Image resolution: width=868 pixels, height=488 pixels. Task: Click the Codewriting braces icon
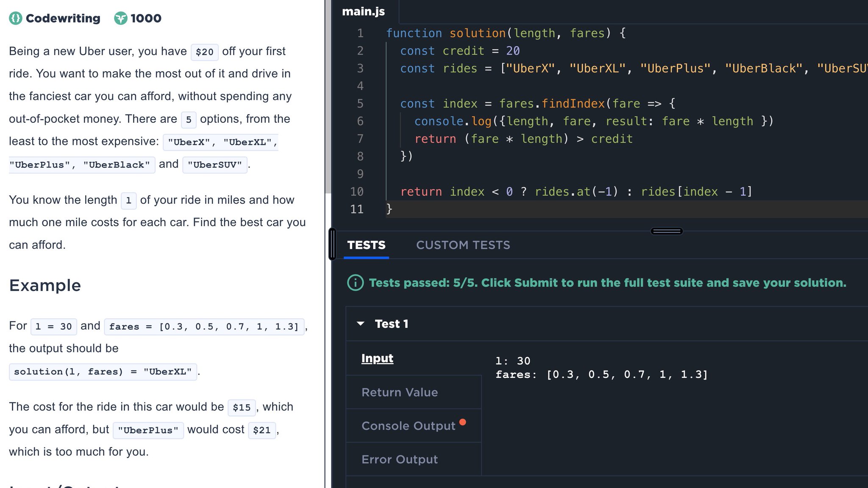[x=16, y=18]
